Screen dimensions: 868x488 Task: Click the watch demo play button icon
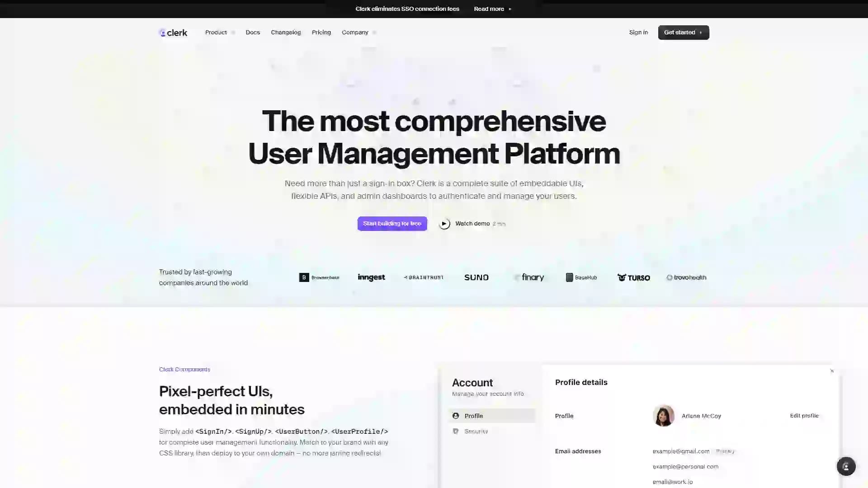pyautogui.click(x=445, y=224)
